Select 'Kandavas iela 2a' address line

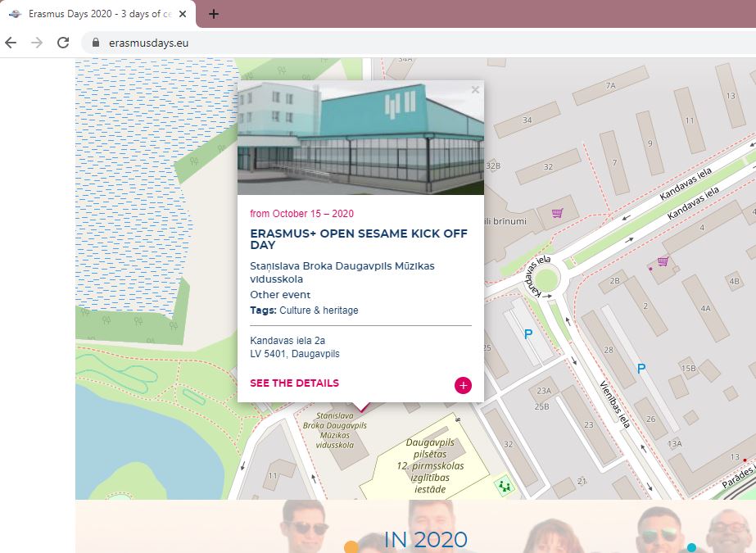coord(287,340)
